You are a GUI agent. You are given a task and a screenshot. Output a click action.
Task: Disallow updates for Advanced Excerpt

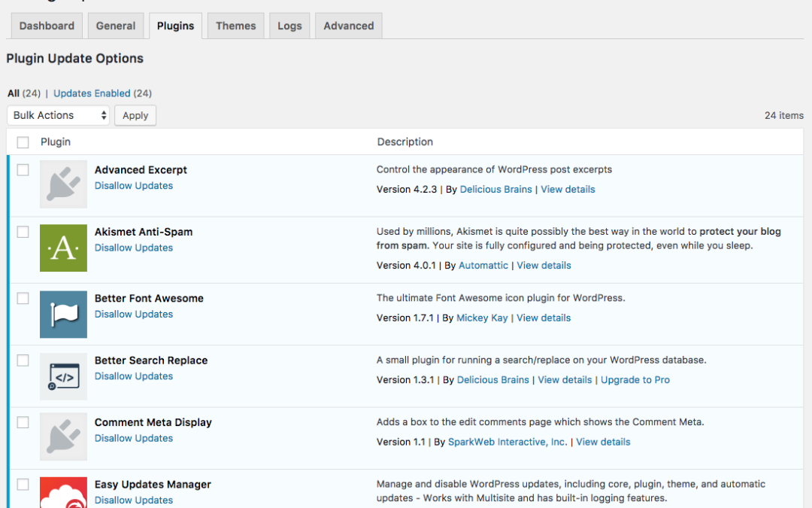[134, 186]
